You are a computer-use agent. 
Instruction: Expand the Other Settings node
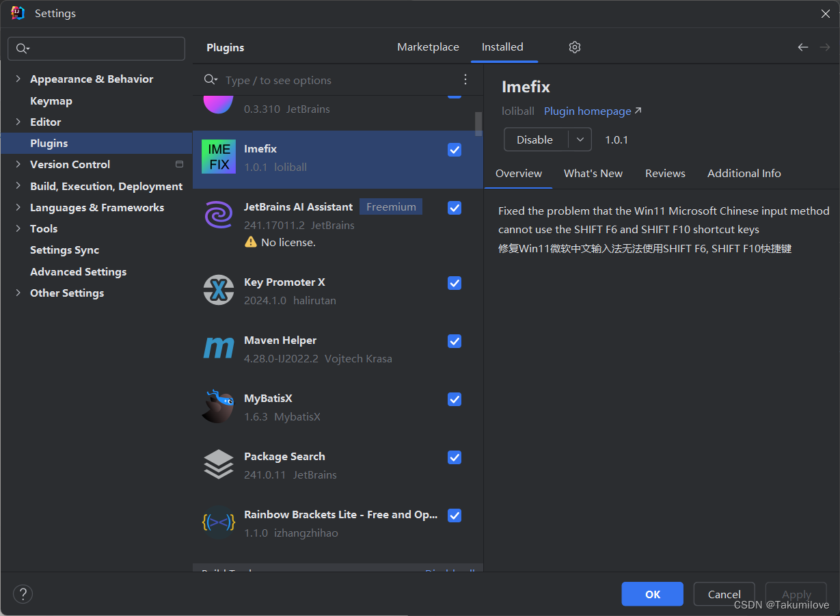[18, 293]
